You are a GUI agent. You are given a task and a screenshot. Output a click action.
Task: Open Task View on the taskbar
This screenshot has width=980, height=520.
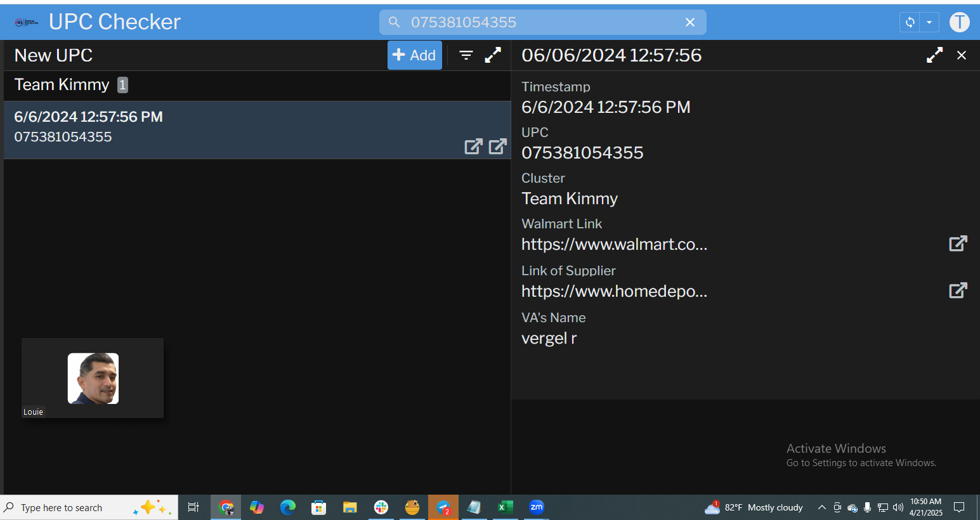[193, 507]
